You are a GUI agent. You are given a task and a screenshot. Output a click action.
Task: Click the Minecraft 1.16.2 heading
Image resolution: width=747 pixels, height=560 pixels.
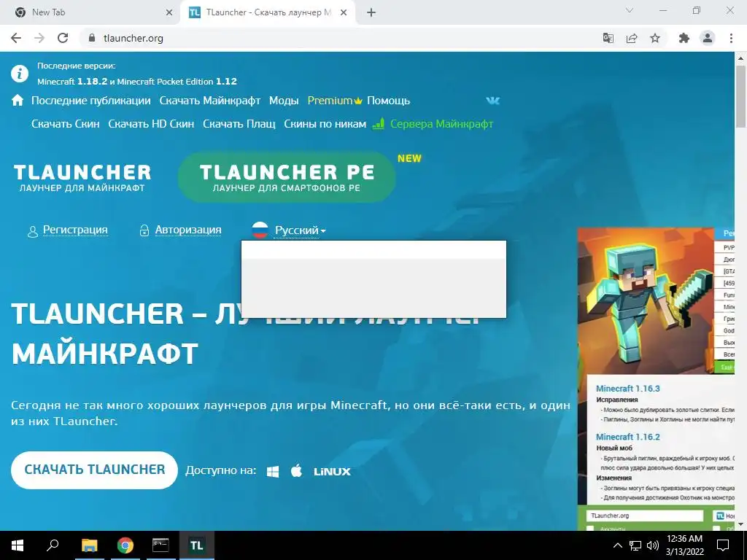coord(627,437)
